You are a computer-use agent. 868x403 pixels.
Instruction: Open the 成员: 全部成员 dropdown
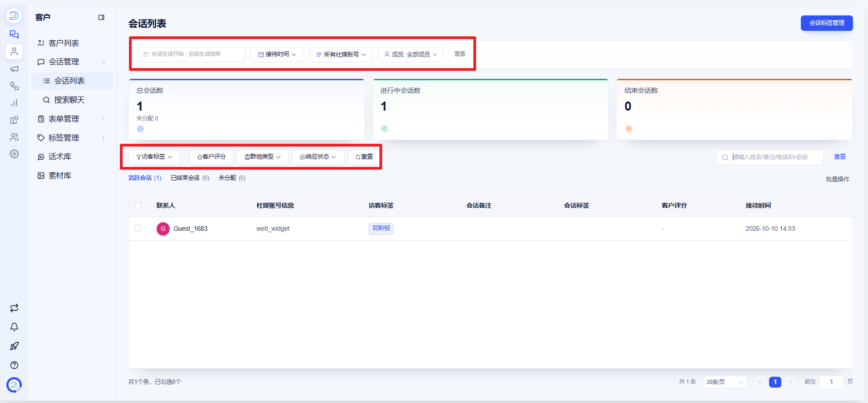point(411,54)
